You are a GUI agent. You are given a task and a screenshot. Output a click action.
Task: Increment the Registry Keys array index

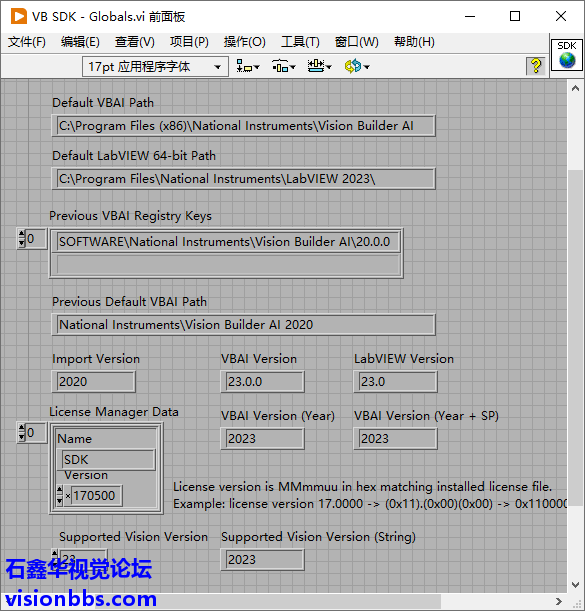22,235
